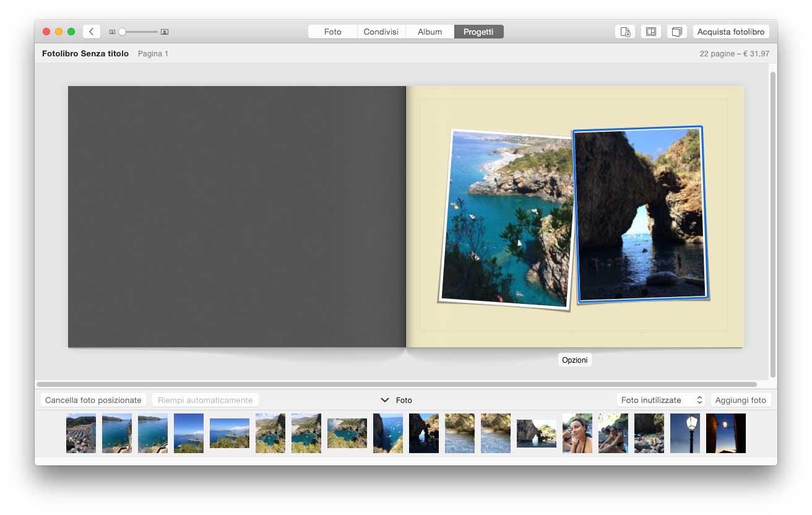Click Cancella foto posizionate button
Image resolution: width=812 pixels, height=515 pixels.
[x=93, y=400]
